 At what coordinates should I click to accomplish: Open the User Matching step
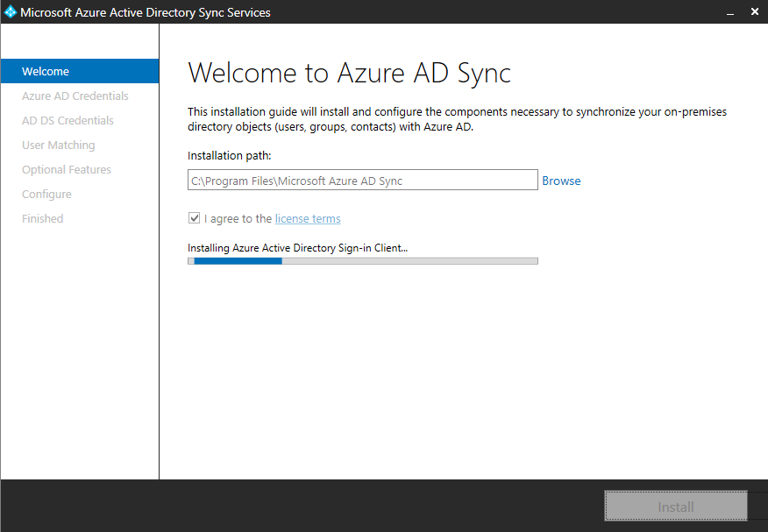coord(57,145)
